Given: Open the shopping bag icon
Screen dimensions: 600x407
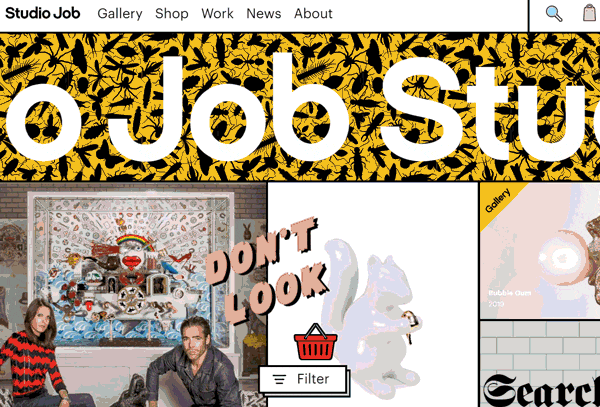Looking at the screenshot, I should 590,13.
